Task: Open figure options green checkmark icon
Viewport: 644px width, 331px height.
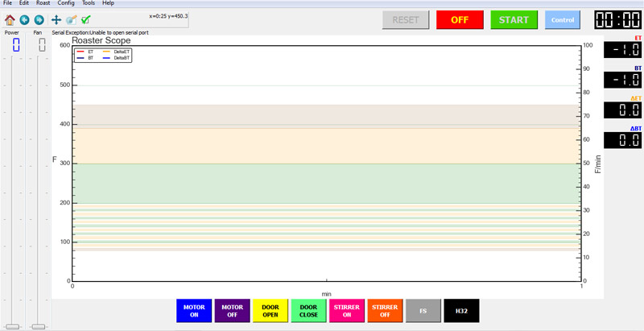Action: click(x=86, y=19)
